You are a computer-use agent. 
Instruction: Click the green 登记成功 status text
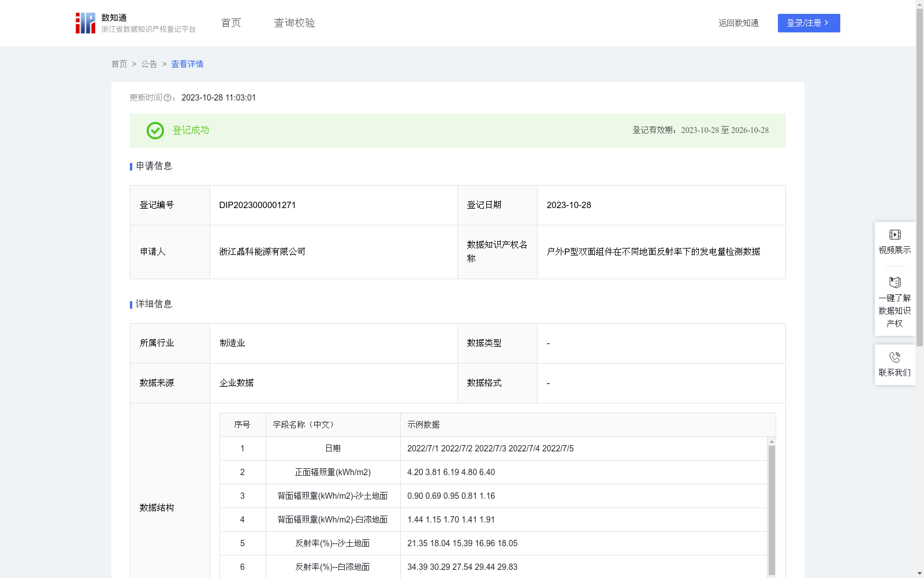click(x=191, y=131)
